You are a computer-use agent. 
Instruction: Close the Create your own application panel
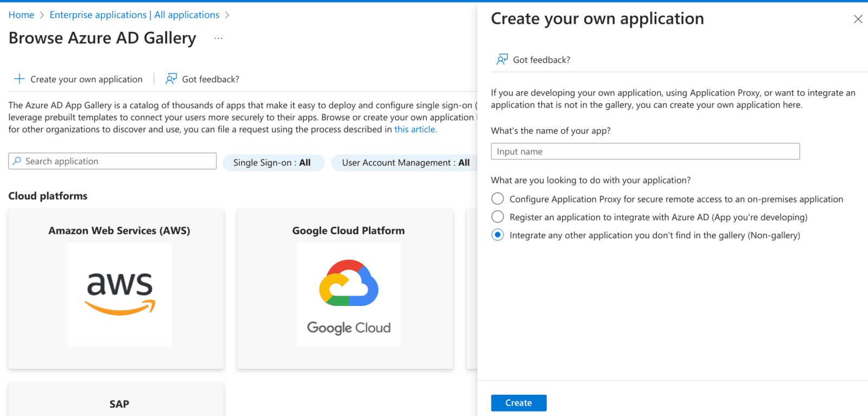(x=858, y=19)
